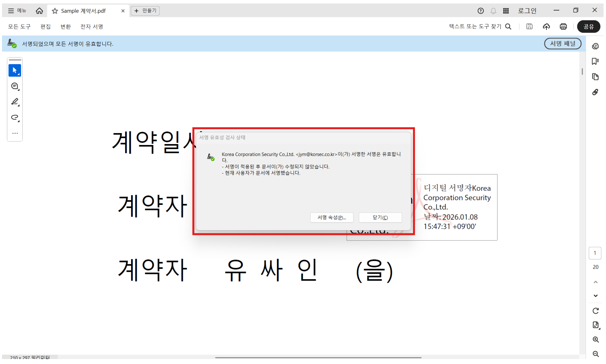Open the 서명 패널 signature panel
This screenshot has width=606, height=364.
pos(563,43)
